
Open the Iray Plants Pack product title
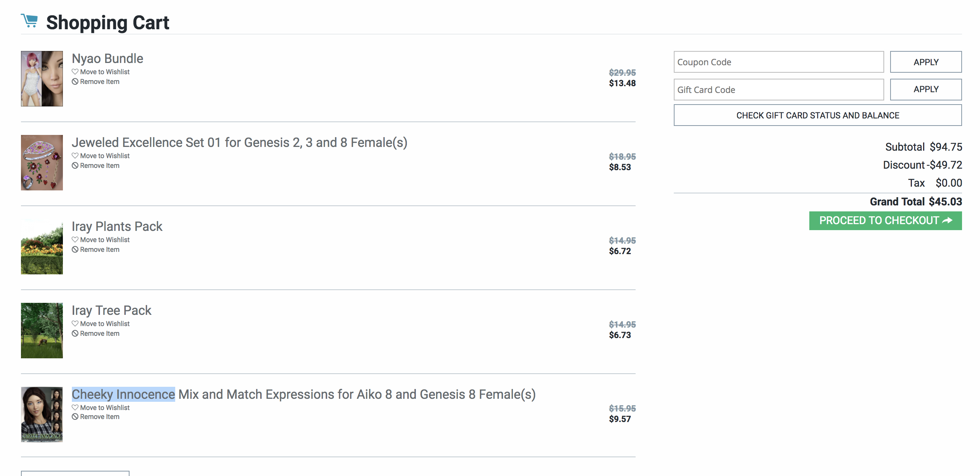click(x=117, y=227)
